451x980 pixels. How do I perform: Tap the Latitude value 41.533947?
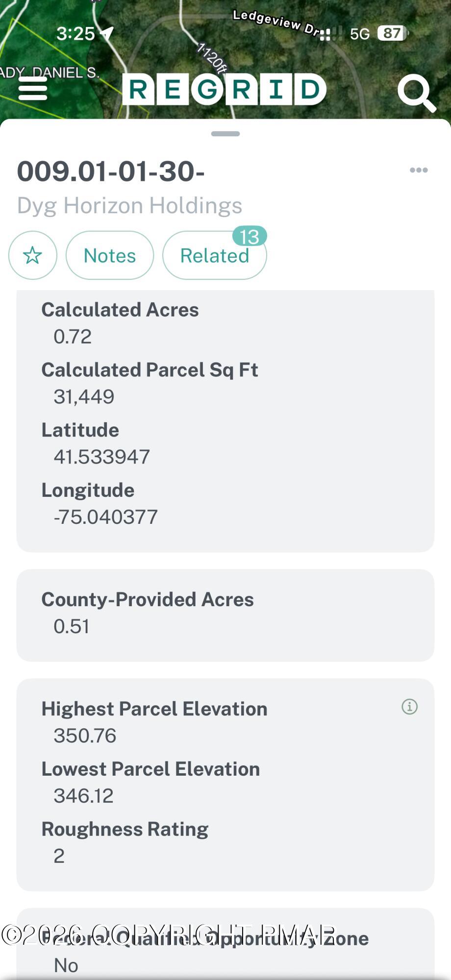pyautogui.click(x=101, y=457)
